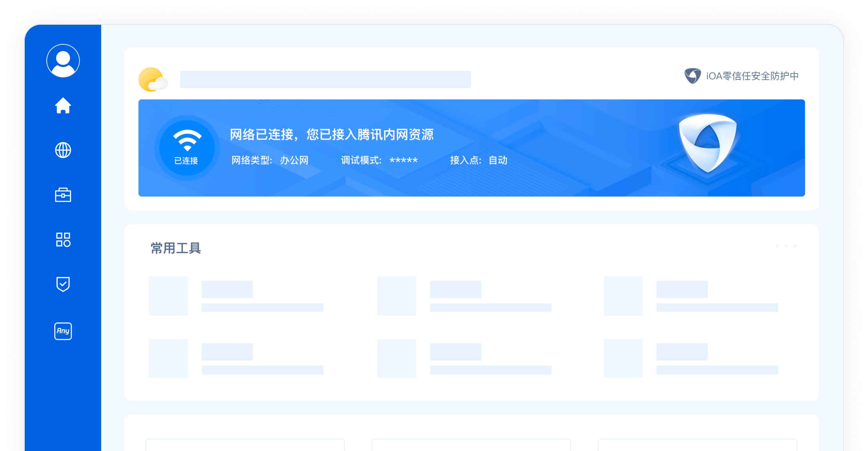Click the greeting placeholder bar
The image size is (868, 451).
click(x=325, y=79)
